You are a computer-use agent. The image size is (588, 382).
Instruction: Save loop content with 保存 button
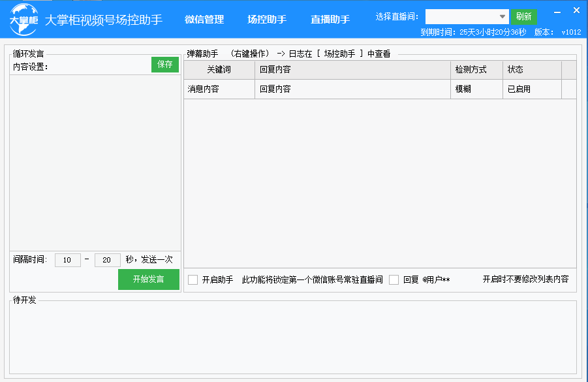(x=165, y=65)
